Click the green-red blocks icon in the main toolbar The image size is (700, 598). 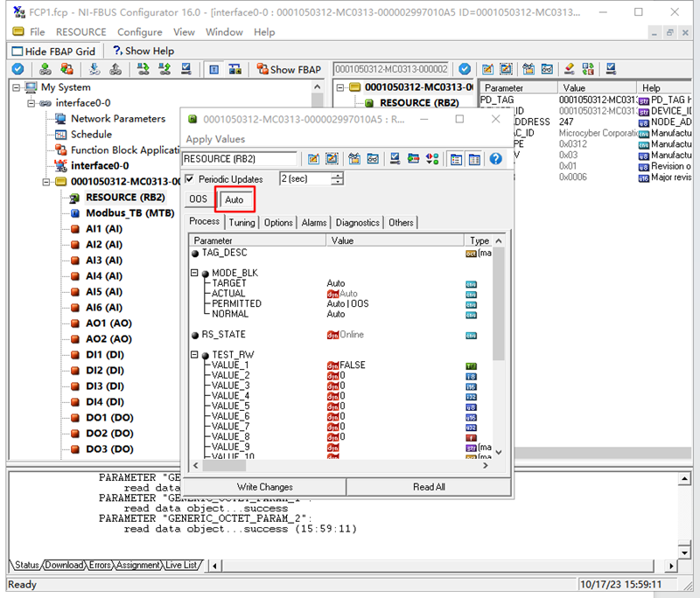(x=588, y=69)
